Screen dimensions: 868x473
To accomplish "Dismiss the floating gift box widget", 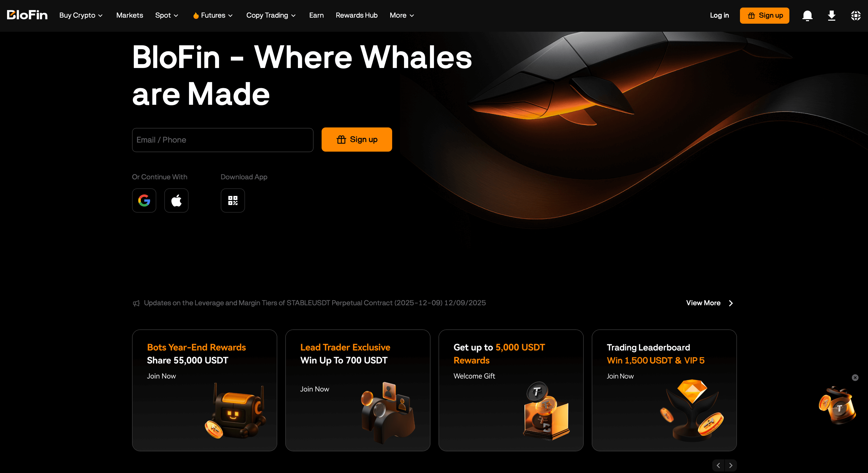I will pyautogui.click(x=855, y=377).
